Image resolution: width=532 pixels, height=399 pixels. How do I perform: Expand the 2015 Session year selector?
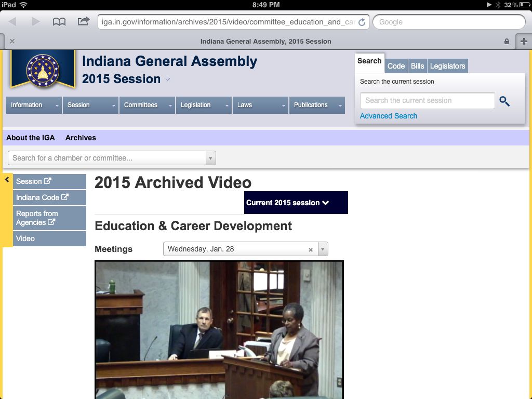pos(168,79)
